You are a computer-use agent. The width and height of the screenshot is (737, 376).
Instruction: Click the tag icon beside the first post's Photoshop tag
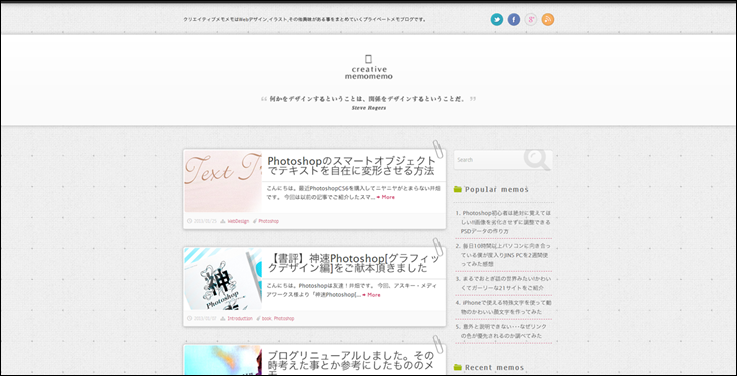click(x=254, y=221)
